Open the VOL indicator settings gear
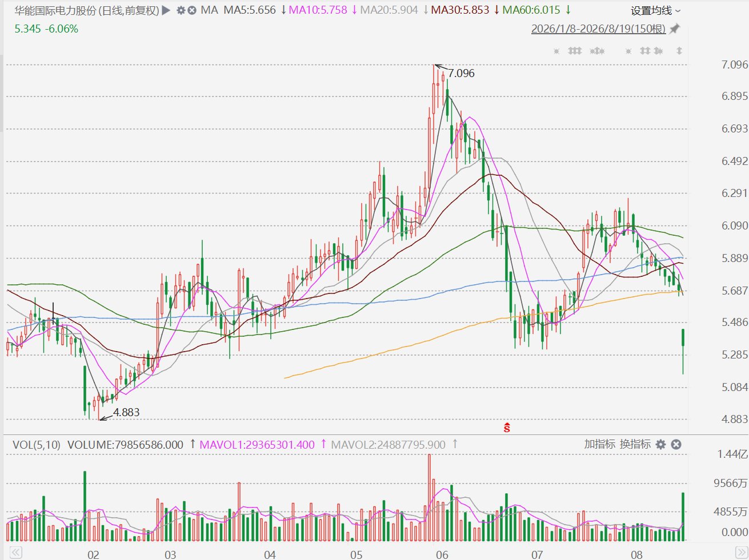The width and height of the screenshot is (749, 560). [x=661, y=444]
